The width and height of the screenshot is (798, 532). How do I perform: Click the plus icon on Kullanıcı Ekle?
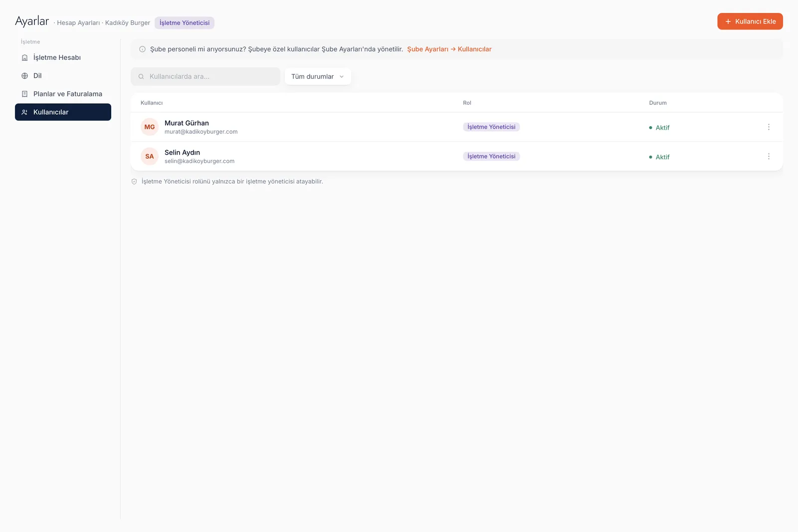click(728, 21)
